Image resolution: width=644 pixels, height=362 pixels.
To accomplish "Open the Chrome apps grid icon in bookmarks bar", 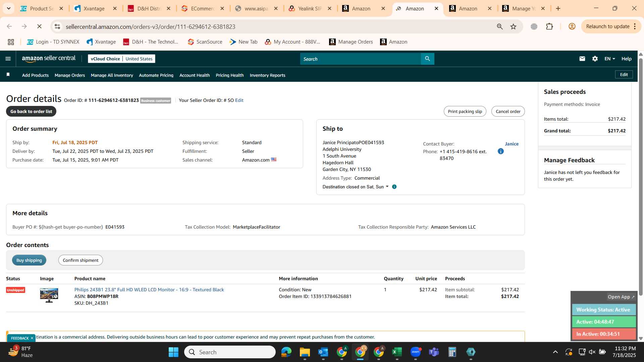I will (11, 42).
